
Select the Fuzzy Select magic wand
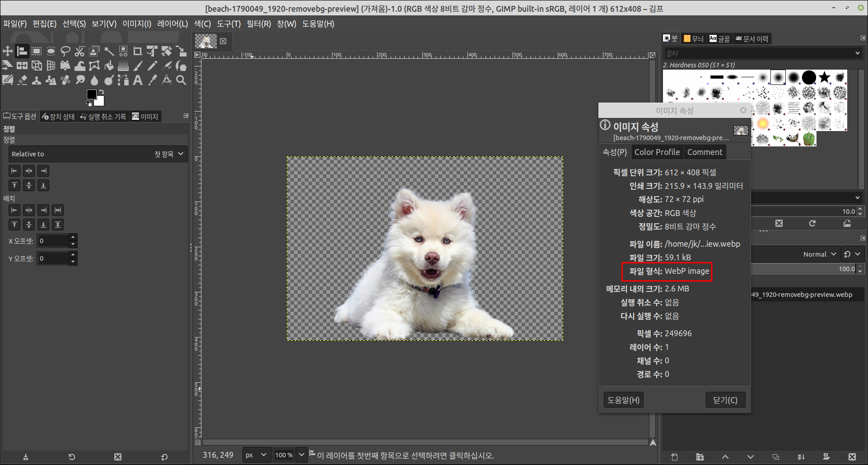(x=109, y=51)
